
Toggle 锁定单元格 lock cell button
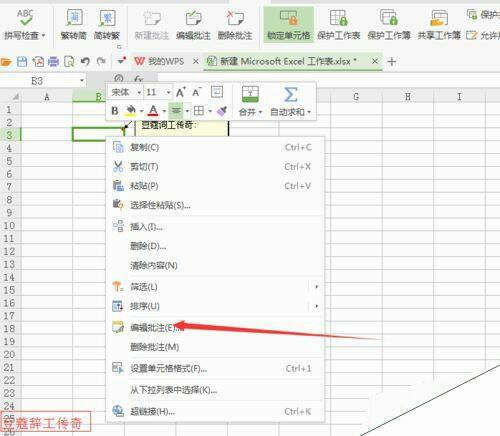click(x=289, y=25)
